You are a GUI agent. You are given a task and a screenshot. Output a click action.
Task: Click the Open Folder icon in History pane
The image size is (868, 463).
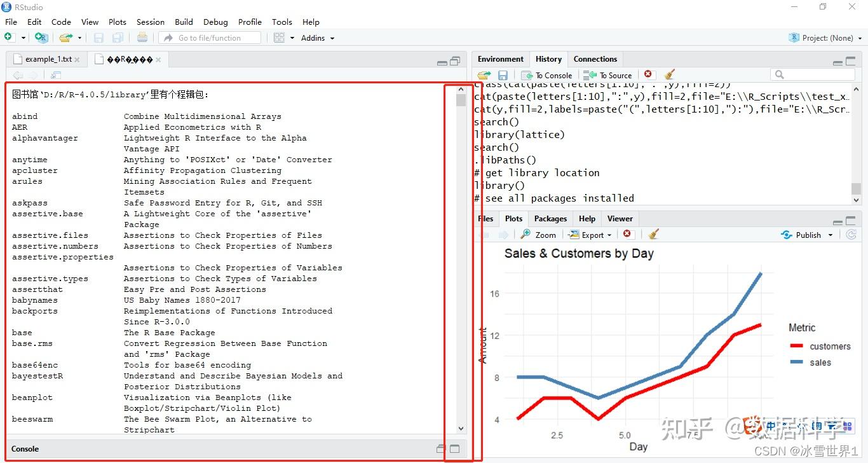tap(483, 74)
